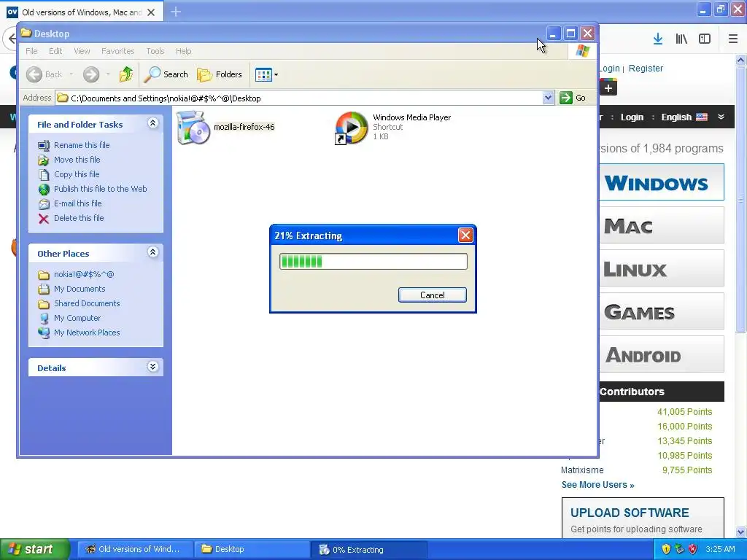Select the Windows category on website
This screenshot has height=560, width=747.
(661, 182)
